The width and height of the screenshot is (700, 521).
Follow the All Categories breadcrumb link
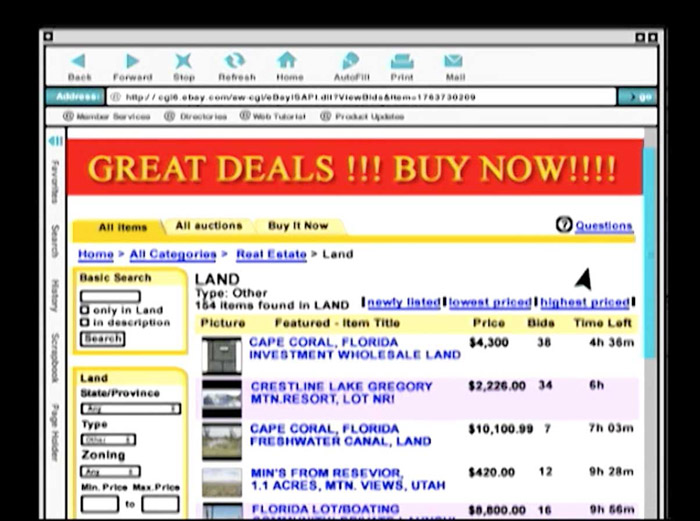[173, 254]
